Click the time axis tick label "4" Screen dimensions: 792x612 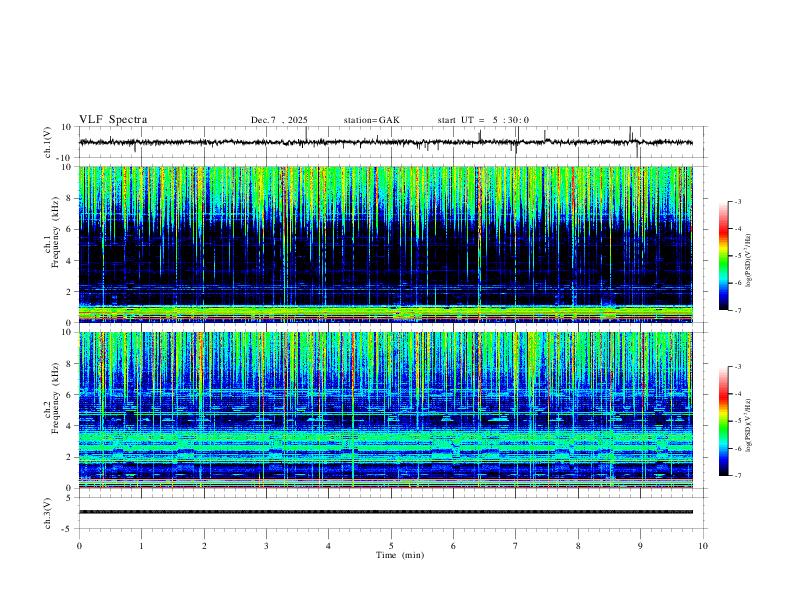coord(329,546)
